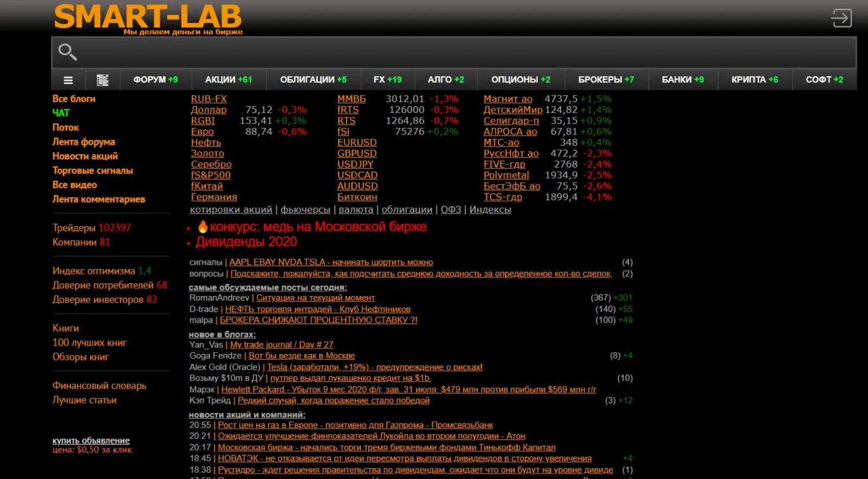This screenshot has height=479, width=868.
Task: Open Вот бы везде как в Москве post
Action: 302,356
